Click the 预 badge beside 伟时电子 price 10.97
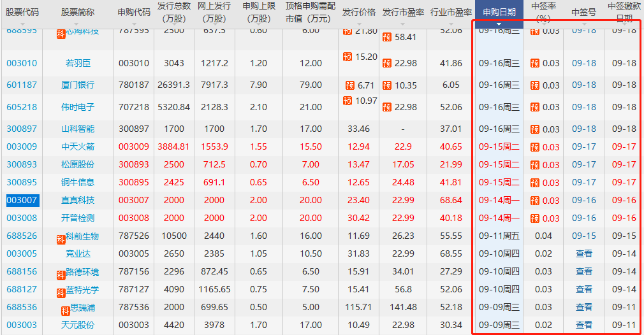 pos(348,101)
